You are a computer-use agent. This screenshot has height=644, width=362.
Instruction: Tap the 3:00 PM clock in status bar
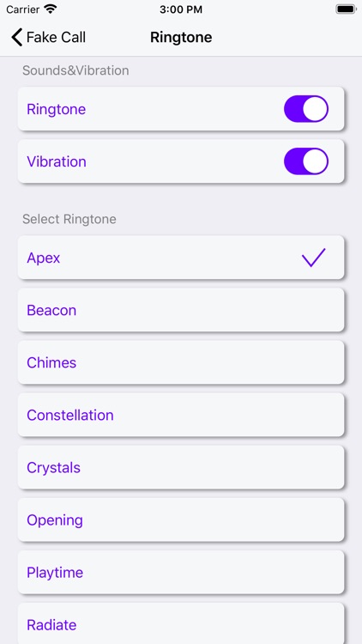(181, 9)
